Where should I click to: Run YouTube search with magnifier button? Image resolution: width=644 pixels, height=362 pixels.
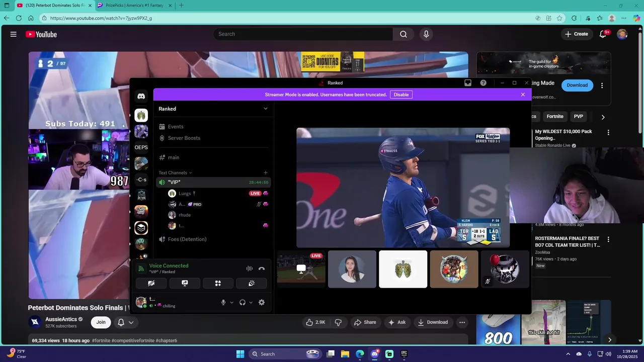click(404, 34)
